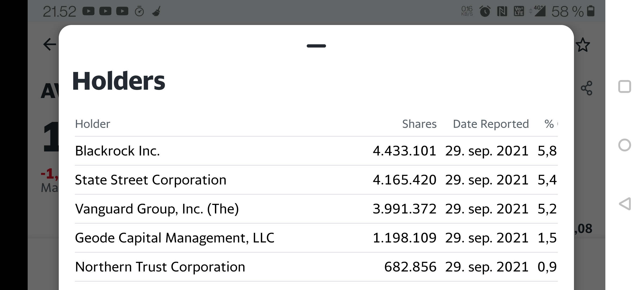
Task: Select Geode Capital Management, LLC row
Action: tap(316, 238)
